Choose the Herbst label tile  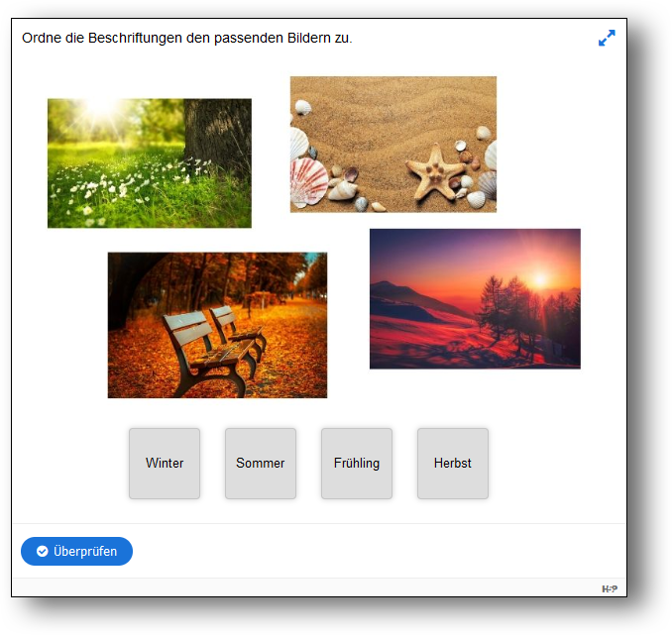coord(453,464)
